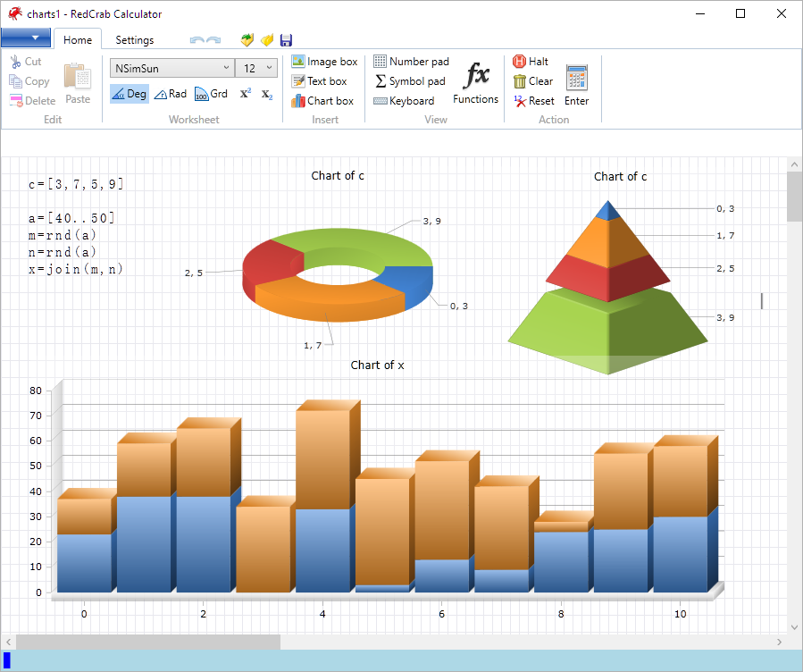Image resolution: width=803 pixels, height=672 pixels.
Task: Click the Halt action icon
Action: click(x=519, y=62)
